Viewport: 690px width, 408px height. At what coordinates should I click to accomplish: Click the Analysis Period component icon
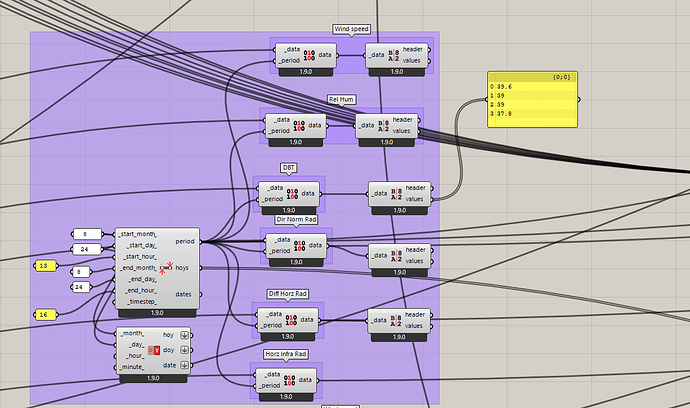[166, 268]
